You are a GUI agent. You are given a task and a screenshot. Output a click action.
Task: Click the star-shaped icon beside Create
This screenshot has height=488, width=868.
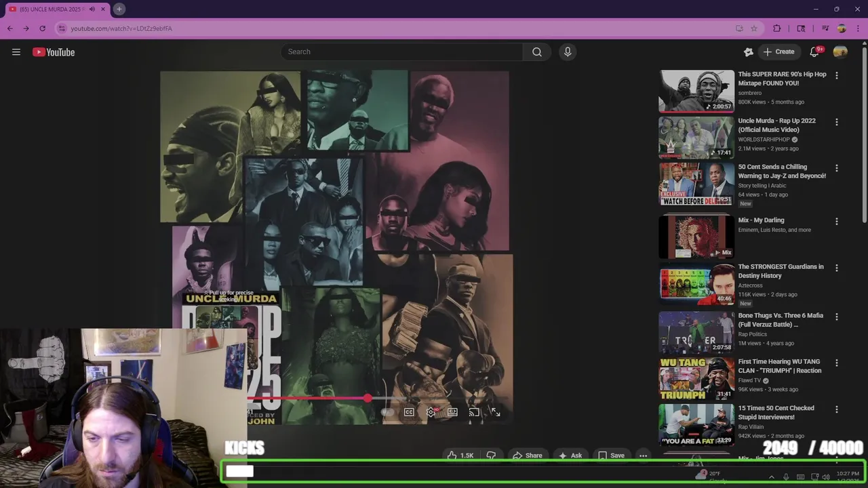click(749, 52)
